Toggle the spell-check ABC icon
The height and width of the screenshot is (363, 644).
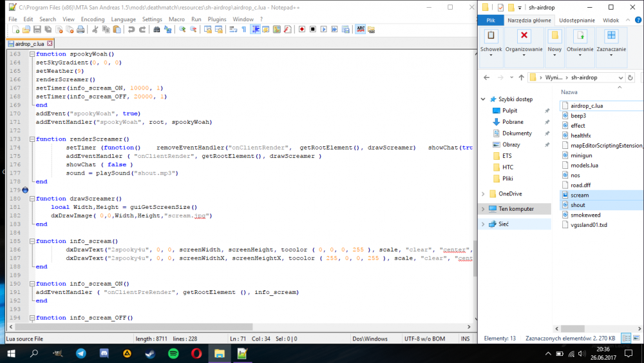(361, 30)
